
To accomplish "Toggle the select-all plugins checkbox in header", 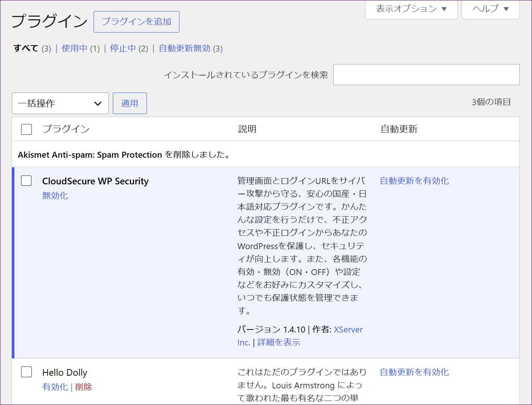I will coord(26,129).
